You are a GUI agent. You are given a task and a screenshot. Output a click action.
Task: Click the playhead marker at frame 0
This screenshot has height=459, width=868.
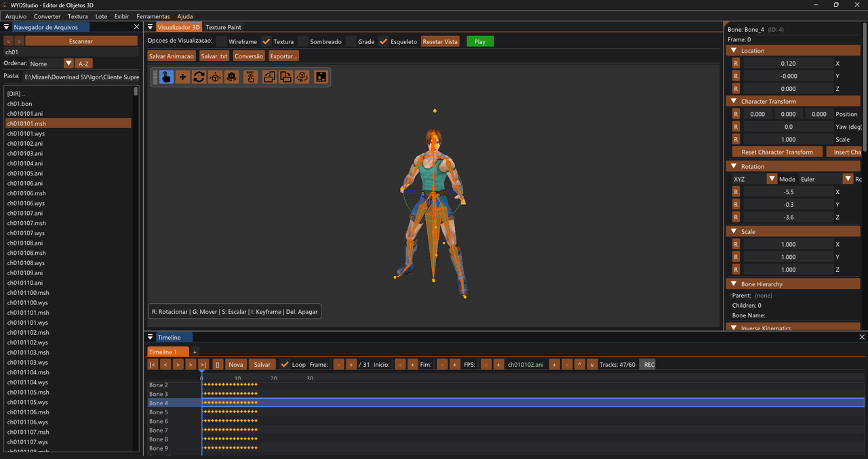201,373
